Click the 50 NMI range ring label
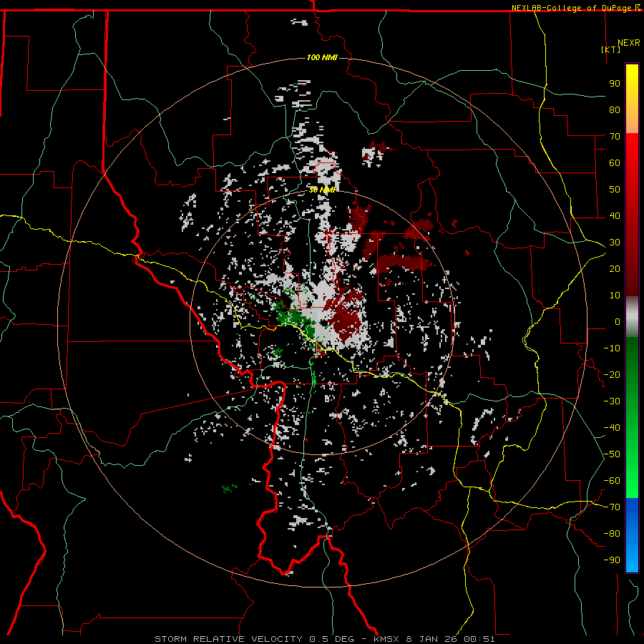 (323, 190)
